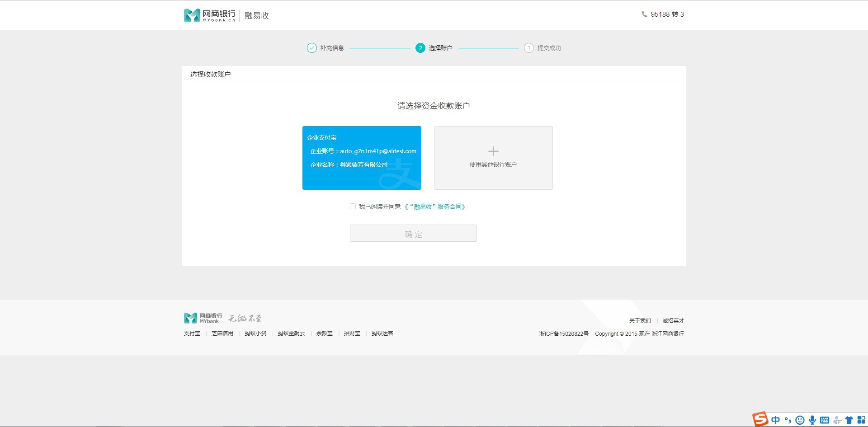The height and width of the screenshot is (427, 868).
Task: Click the 补充信息 step label
Action: (x=332, y=48)
